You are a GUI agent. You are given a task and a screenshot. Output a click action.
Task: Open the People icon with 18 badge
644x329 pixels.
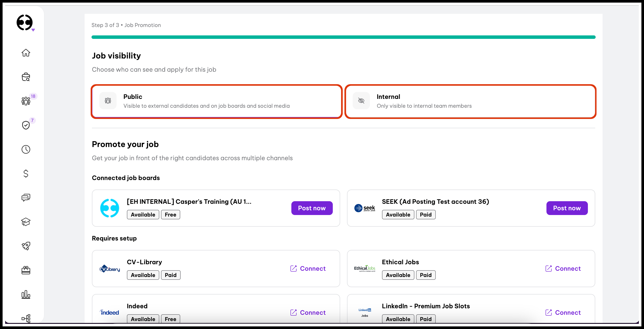click(x=26, y=101)
